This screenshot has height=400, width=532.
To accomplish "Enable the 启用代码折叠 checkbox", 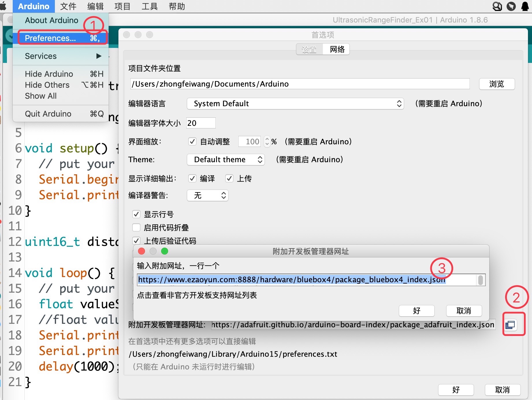I will point(136,227).
